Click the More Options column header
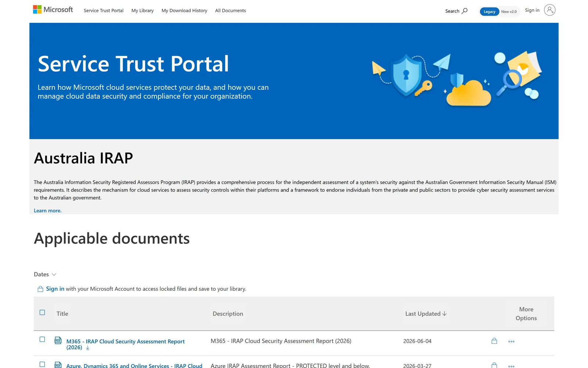 click(526, 314)
